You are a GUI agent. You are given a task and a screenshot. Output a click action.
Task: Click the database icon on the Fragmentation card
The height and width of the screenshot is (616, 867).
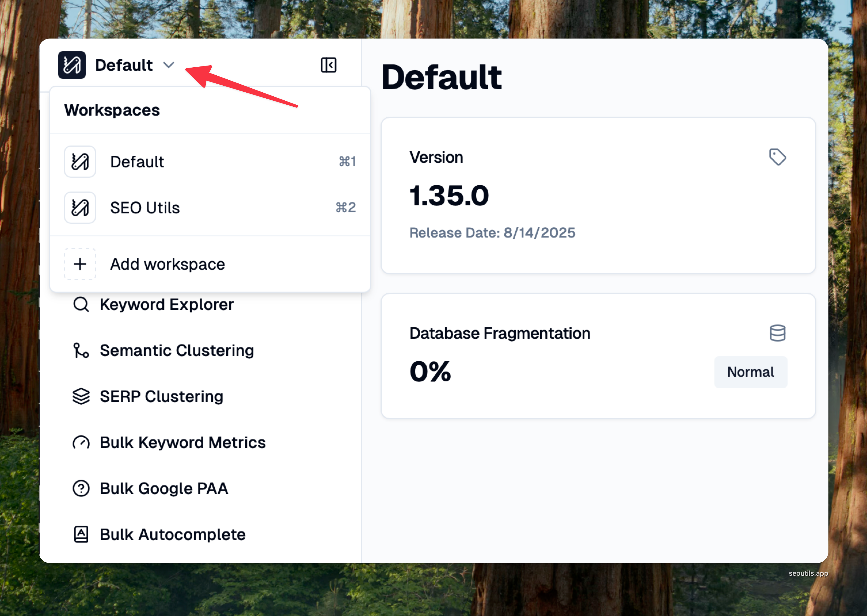pos(777,333)
